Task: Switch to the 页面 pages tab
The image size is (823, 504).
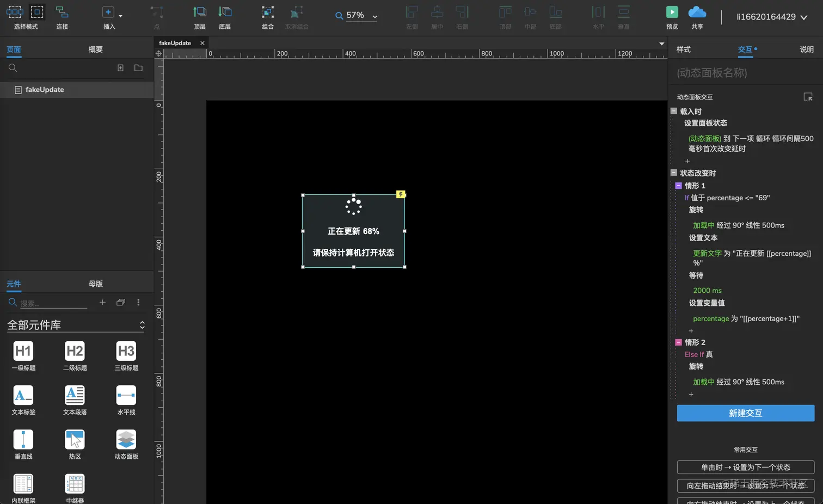Action: pyautogui.click(x=14, y=50)
